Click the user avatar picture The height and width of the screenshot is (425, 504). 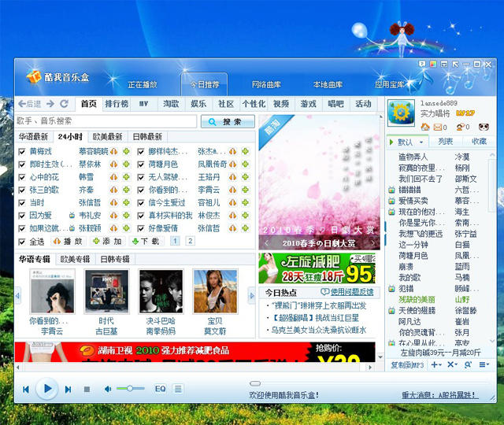click(x=401, y=113)
